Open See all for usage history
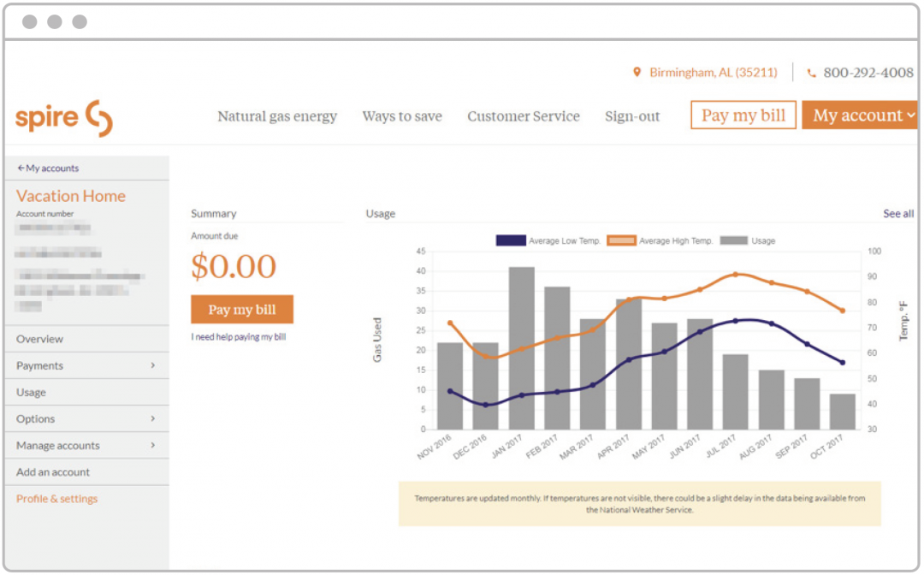The image size is (924, 575). click(x=897, y=213)
